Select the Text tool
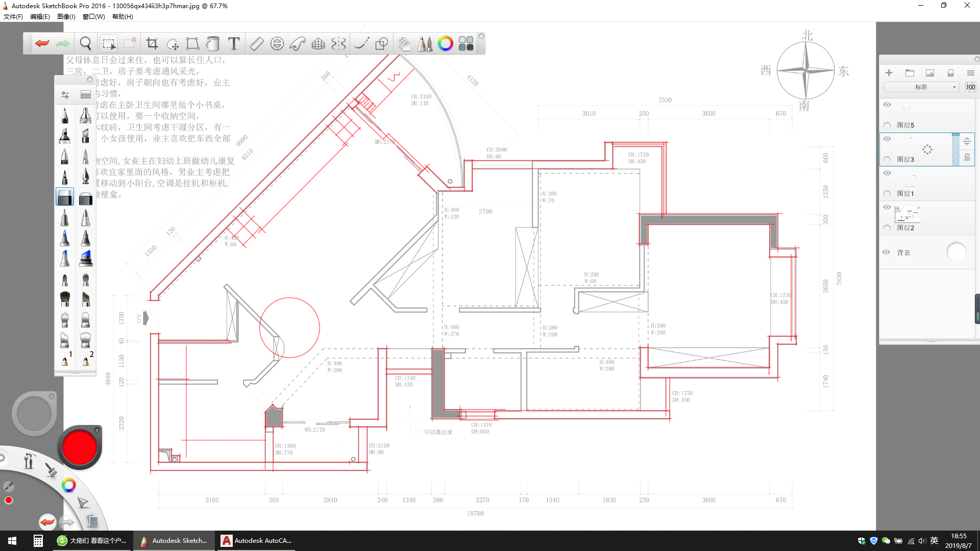 234,43
